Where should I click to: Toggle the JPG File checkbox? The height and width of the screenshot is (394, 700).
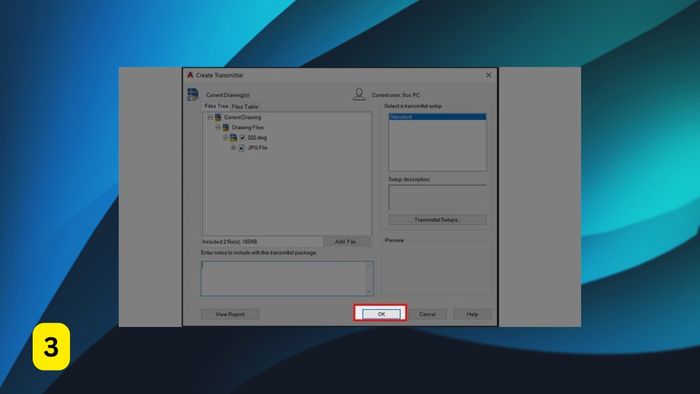[x=242, y=148]
